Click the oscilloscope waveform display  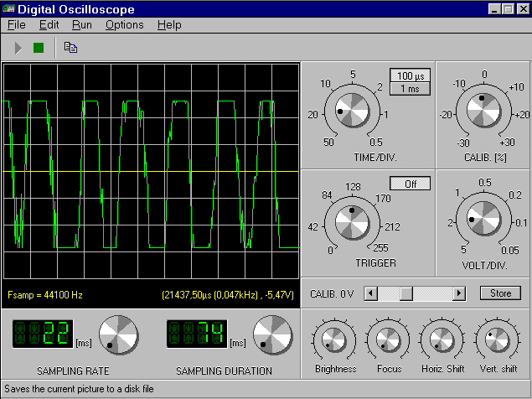point(151,172)
